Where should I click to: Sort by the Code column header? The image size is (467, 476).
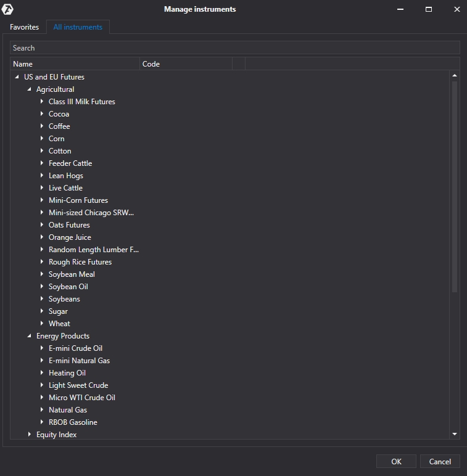coord(185,64)
